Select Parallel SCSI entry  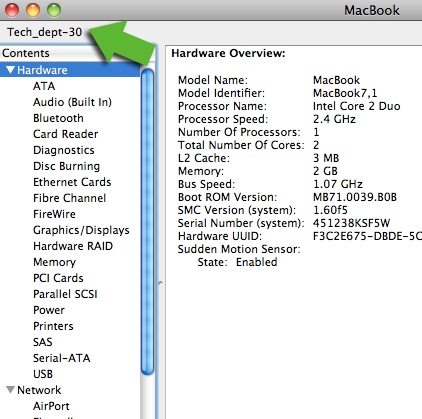point(65,294)
